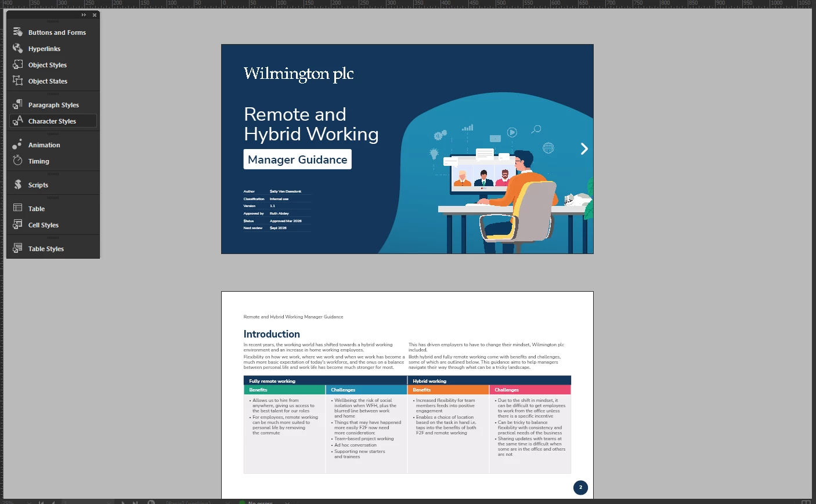The image size is (816, 504).
Task: Select Benefits cell under Hybrid working
Action: pos(448,390)
